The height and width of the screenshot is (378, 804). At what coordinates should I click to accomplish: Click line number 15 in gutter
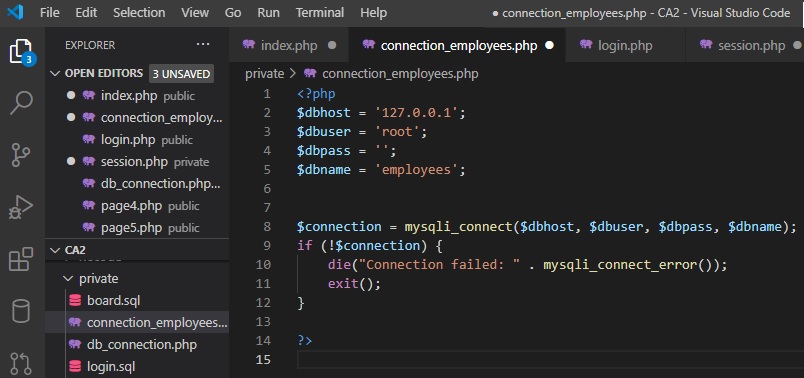click(263, 359)
